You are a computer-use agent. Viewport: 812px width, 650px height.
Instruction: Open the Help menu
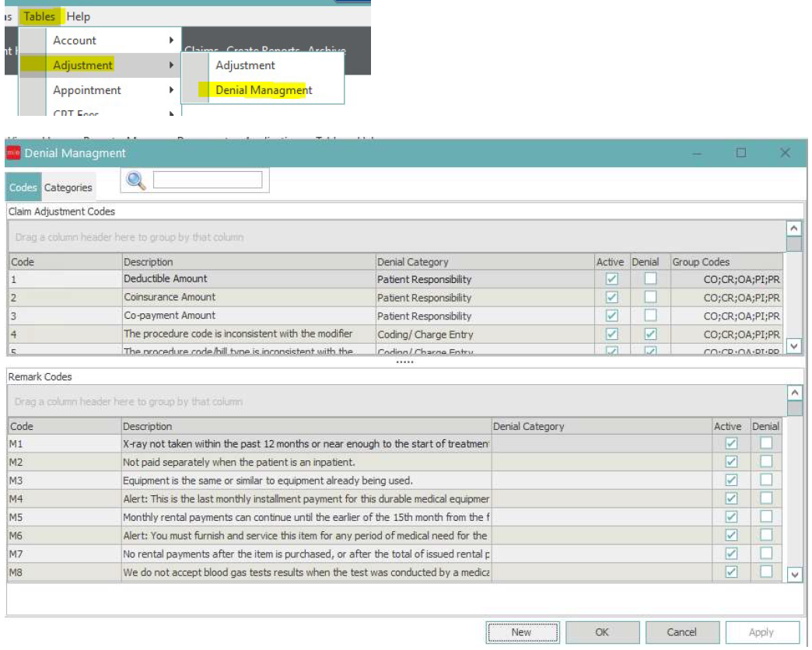click(78, 16)
